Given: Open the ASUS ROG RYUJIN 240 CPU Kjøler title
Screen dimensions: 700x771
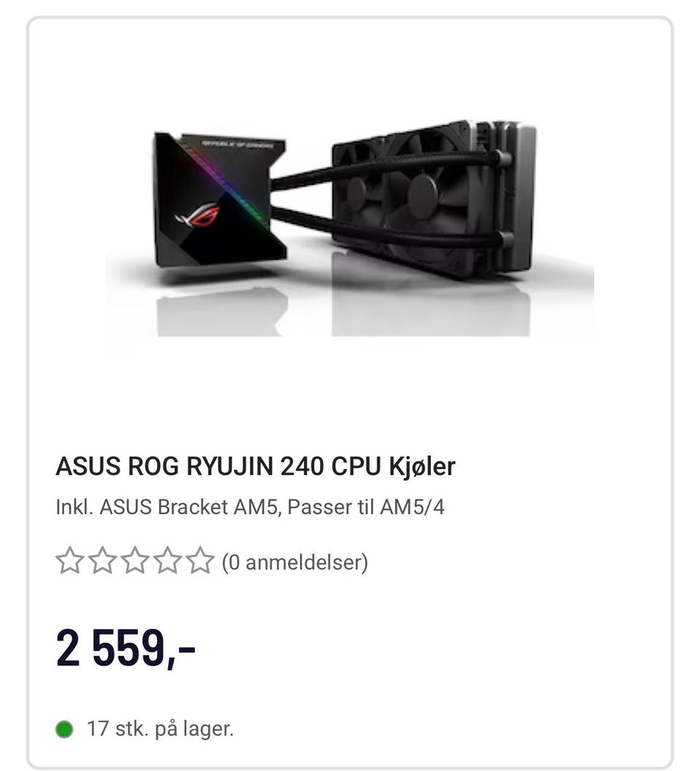Looking at the screenshot, I should coord(256,466).
